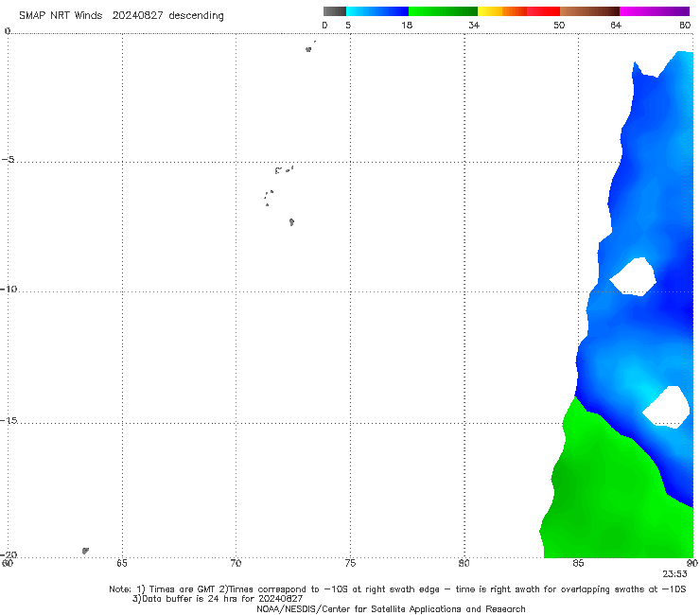Click the small island near 63E 20S

point(85,551)
